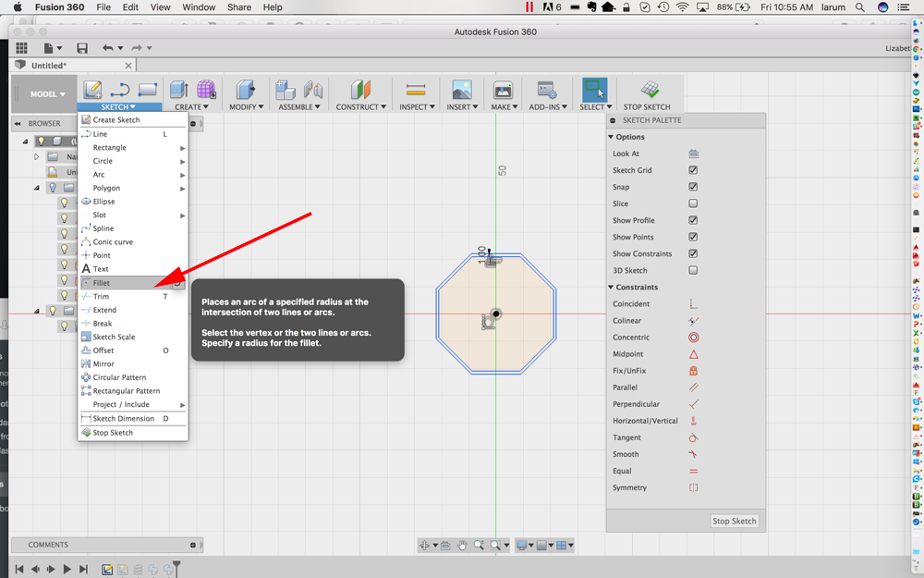Toggle top-level component lightbulb visibility in browser
924x578 pixels.
tap(42, 141)
